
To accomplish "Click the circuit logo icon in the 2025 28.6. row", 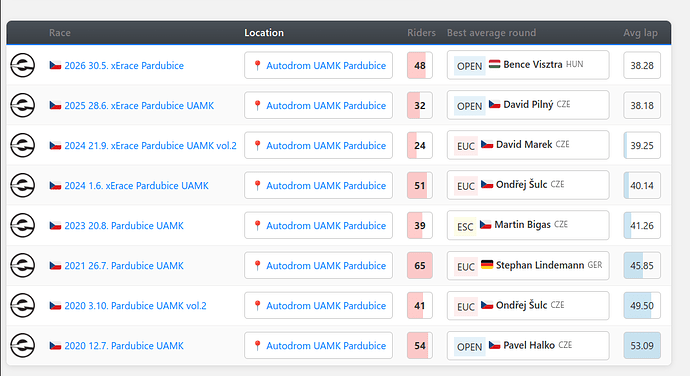I will click(x=22, y=105).
